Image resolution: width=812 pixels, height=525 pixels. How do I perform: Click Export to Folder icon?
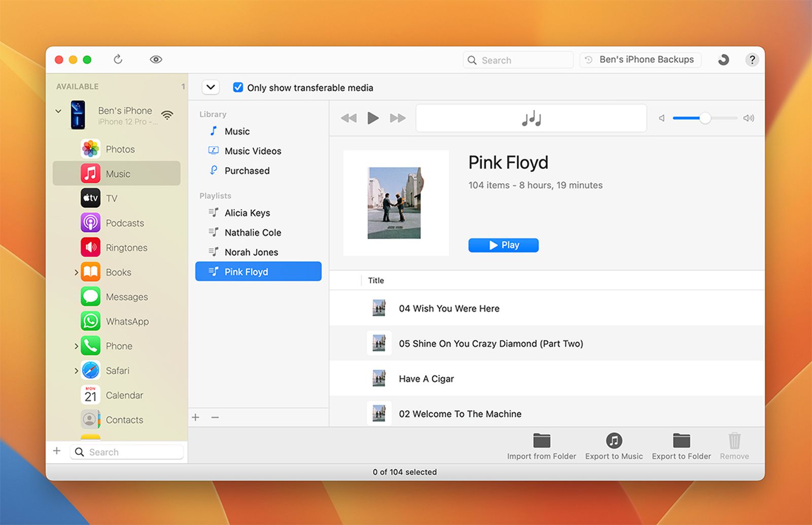click(681, 441)
